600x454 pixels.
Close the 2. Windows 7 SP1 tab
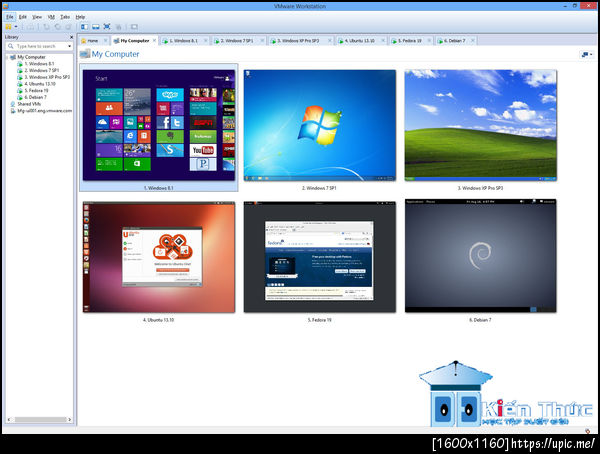pyautogui.click(x=262, y=41)
